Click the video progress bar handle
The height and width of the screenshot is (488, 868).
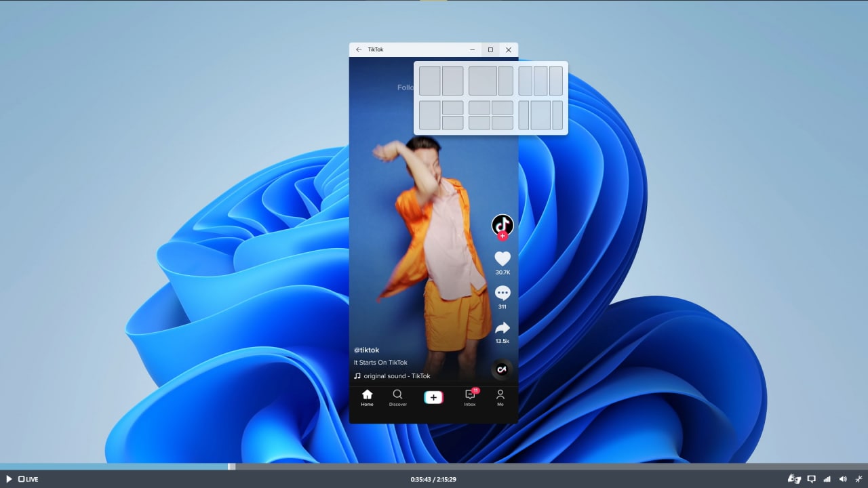point(231,466)
